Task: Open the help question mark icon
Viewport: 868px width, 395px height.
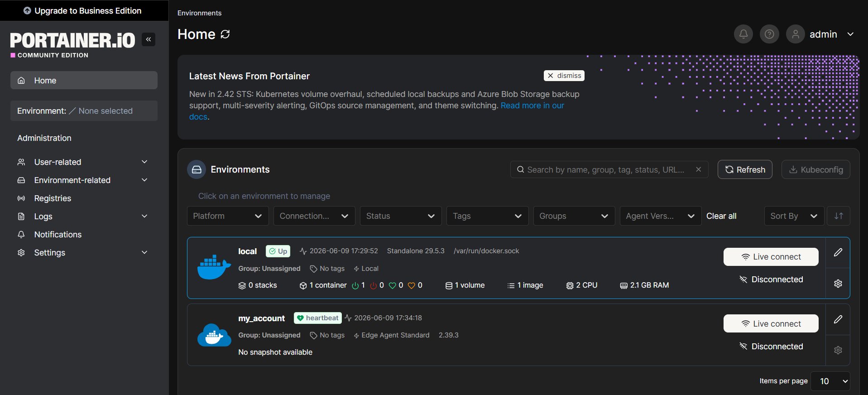Action: pyautogui.click(x=769, y=34)
